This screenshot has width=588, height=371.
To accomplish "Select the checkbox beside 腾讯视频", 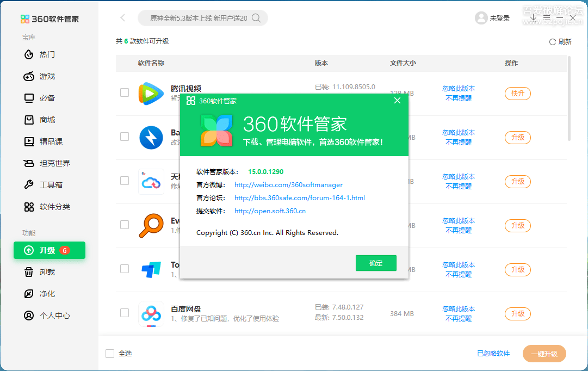I will coord(124,93).
